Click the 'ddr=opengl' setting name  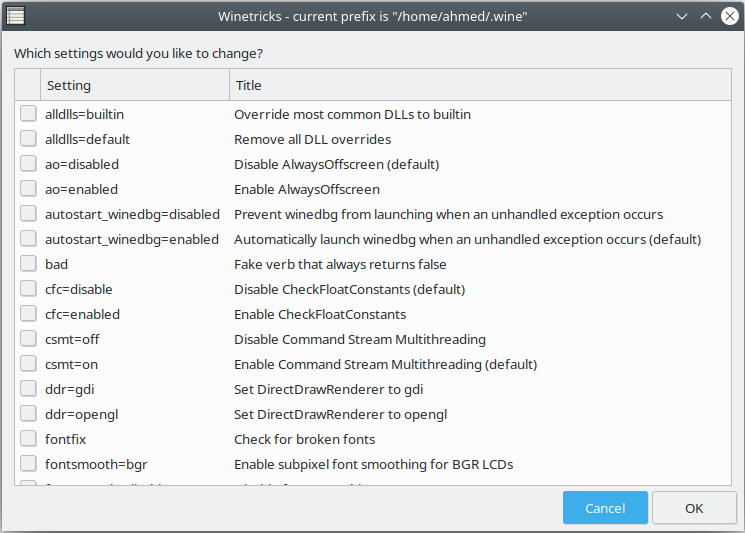[x=81, y=415]
